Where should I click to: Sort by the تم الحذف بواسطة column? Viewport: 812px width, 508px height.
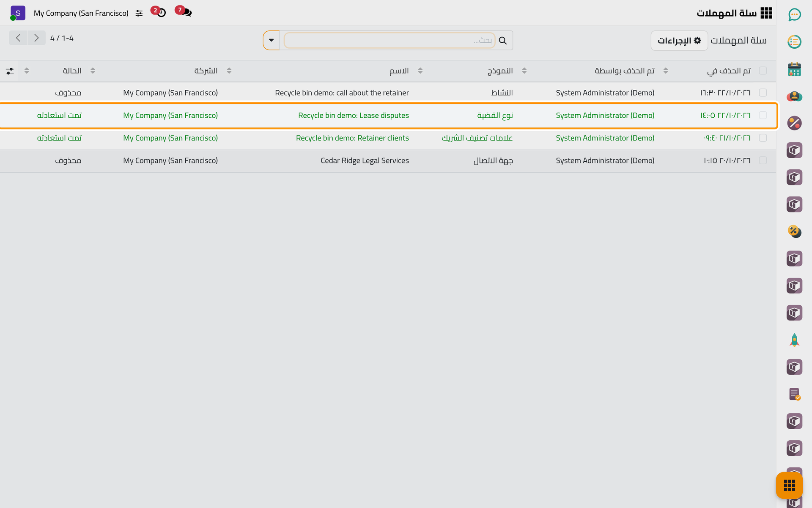[x=624, y=71]
